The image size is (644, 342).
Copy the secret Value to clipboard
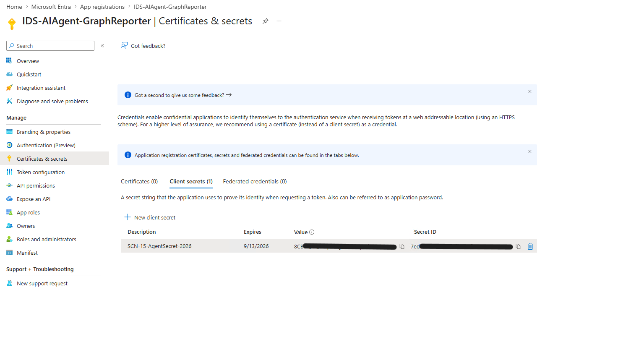click(x=402, y=246)
